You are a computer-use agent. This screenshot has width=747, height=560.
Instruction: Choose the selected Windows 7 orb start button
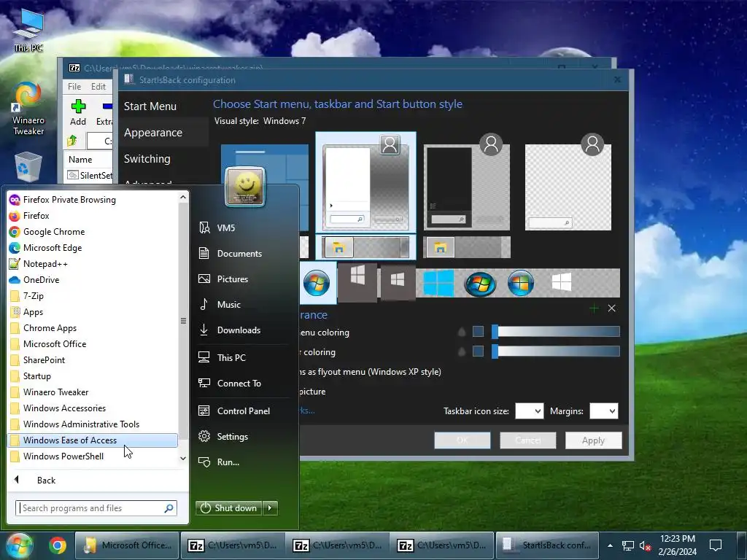point(317,283)
